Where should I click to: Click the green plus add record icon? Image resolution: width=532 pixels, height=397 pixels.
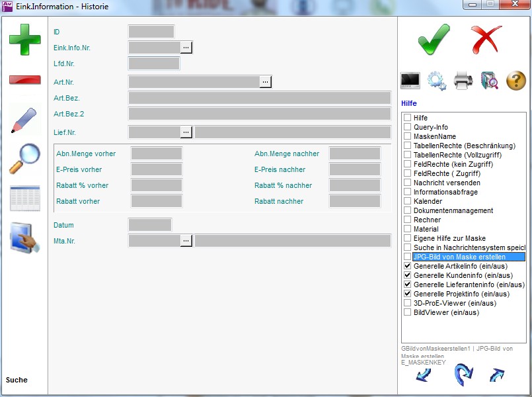tap(24, 40)
